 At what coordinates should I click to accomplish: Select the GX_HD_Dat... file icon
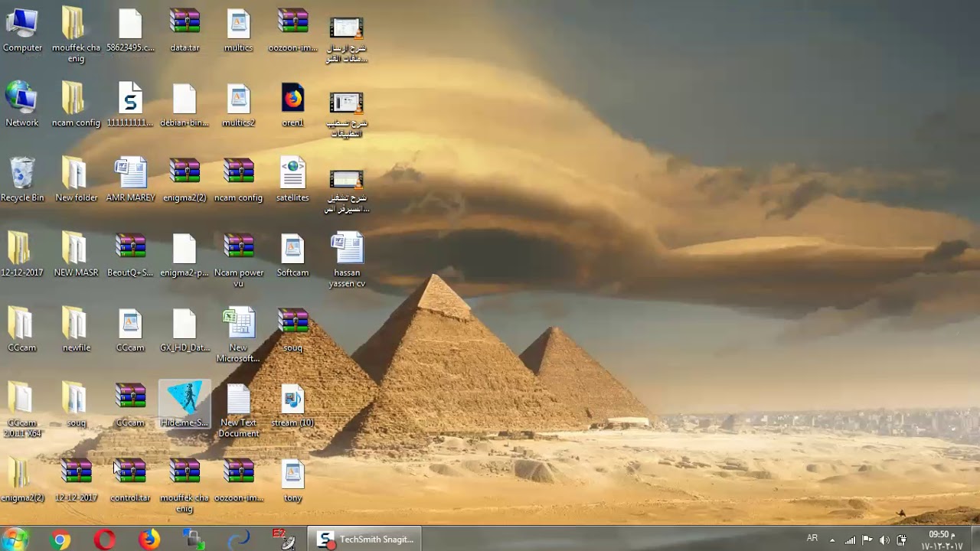[x=185, y=331]
